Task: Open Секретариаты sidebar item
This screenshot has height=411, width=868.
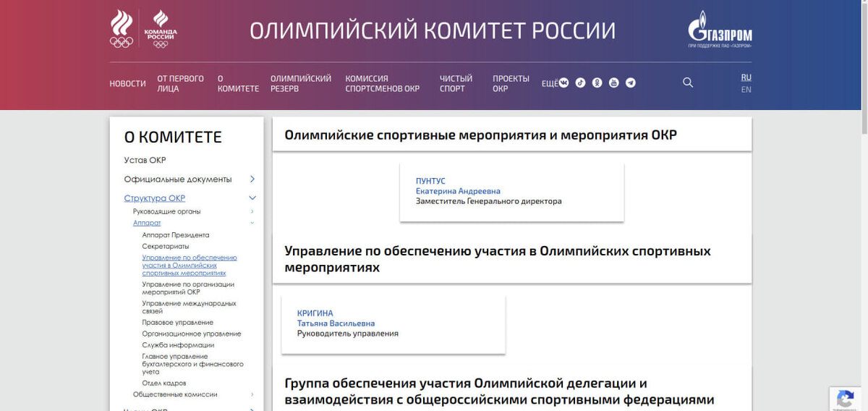Action: click(166, 246)
